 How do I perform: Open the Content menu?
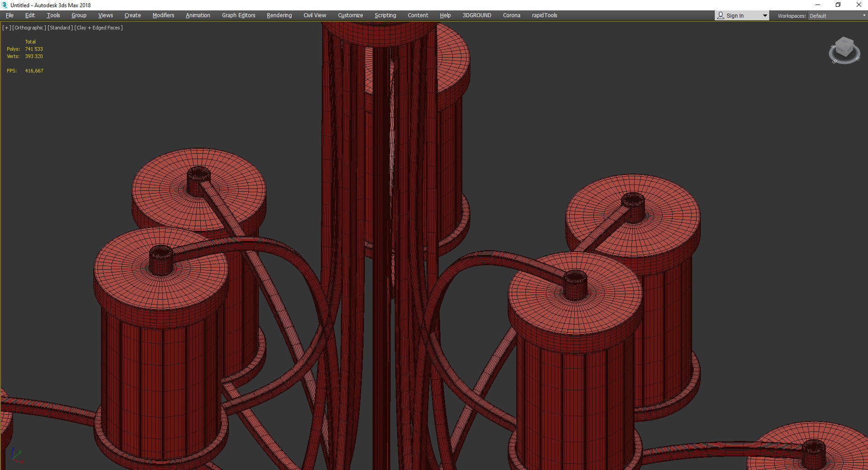coord(418,15)
